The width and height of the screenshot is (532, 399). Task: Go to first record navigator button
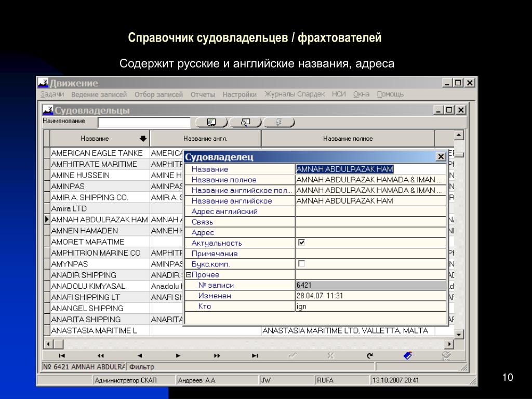point(62,355)
